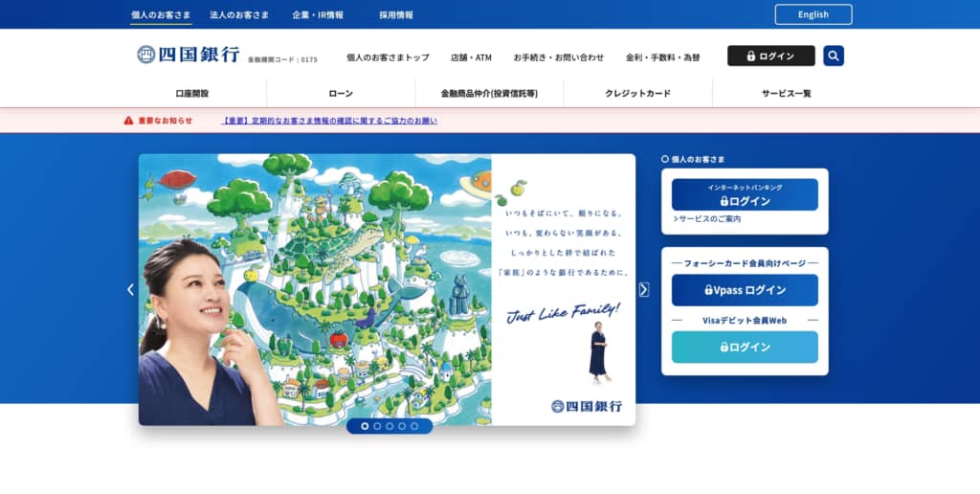Click the red warning triangle icon
This screenshot has width=980, height=494.
coord(129,120)
